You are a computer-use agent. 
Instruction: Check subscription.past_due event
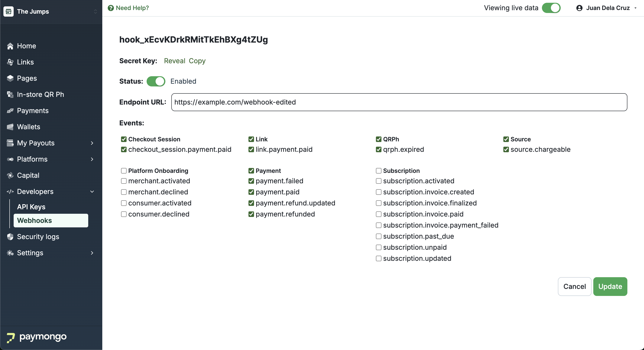click(x=379, y=236)
